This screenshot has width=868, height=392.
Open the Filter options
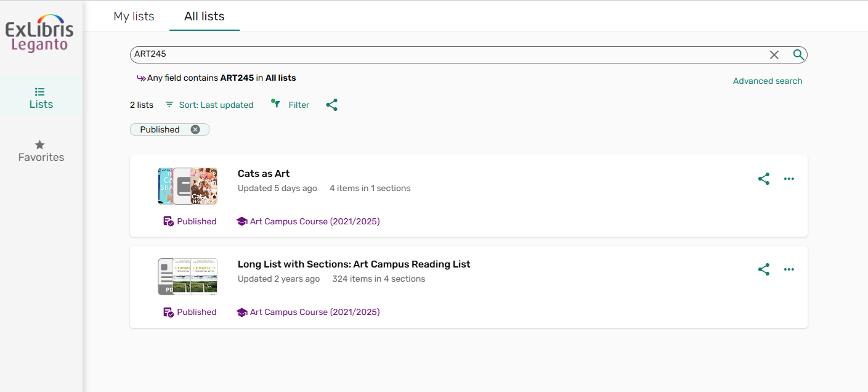pyautogui.click(x=290, y=105)
